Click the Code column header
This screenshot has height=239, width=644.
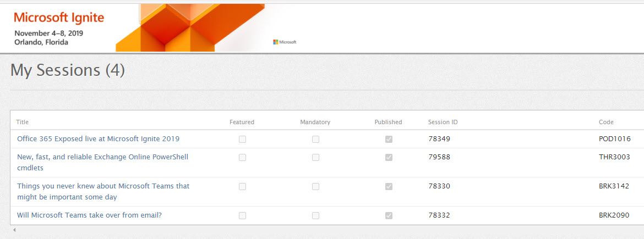[606, 122]
